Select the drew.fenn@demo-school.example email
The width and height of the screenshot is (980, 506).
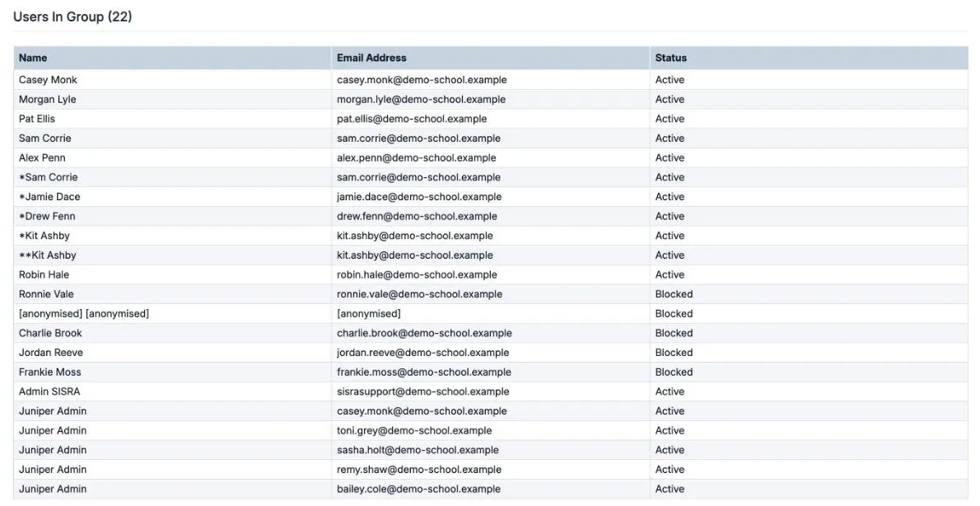[x=417, y=217]
